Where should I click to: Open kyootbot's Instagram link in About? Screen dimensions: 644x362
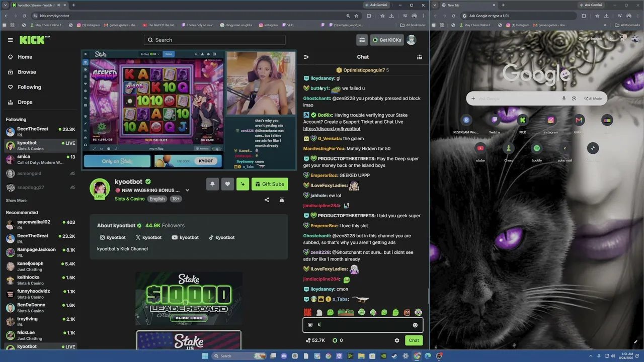[113, 237]
